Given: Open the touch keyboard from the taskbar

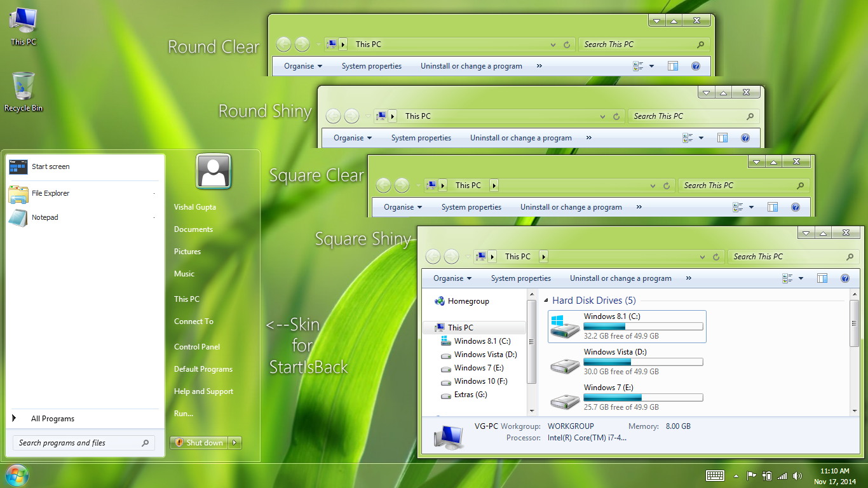Looking at the screenshot, I should click(x=714, y=475).
